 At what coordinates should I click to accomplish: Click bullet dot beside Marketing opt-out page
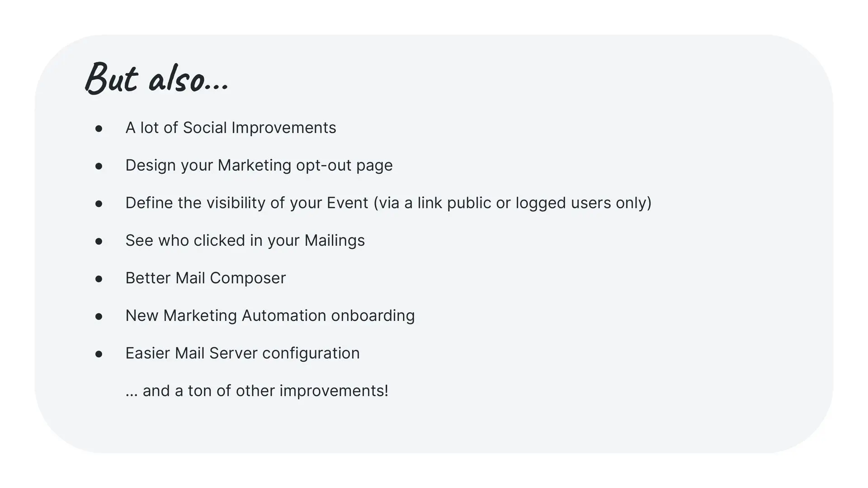99,167
